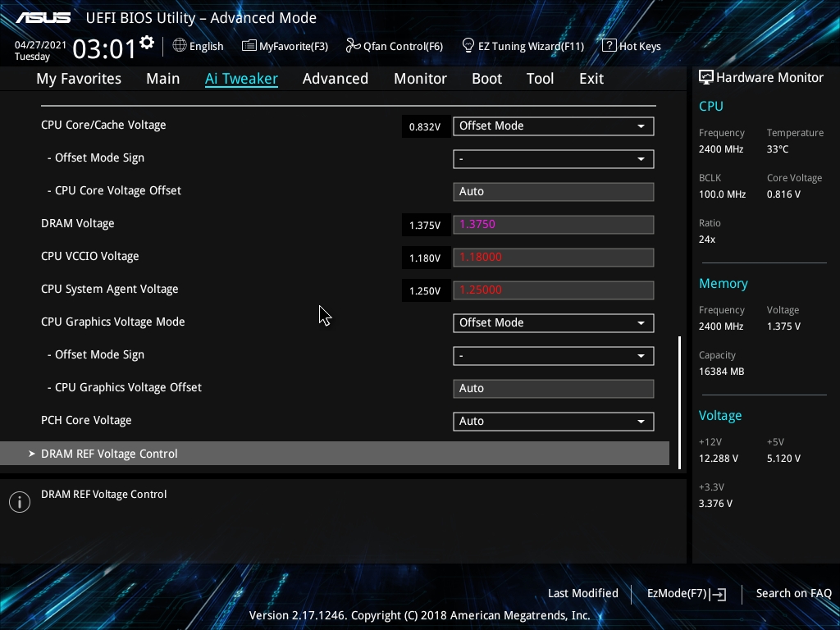The width and height of the screenshot is (840, 630).
Task: Click the 04/27/2021 date text
Action: pyautogui.click(x=40, y=45)
